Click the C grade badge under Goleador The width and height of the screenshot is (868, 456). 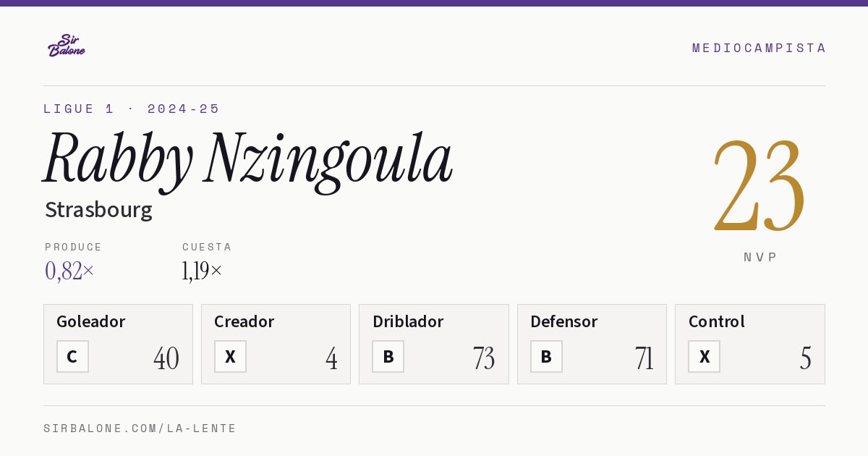pyautogui.click(x=72, y=356)
